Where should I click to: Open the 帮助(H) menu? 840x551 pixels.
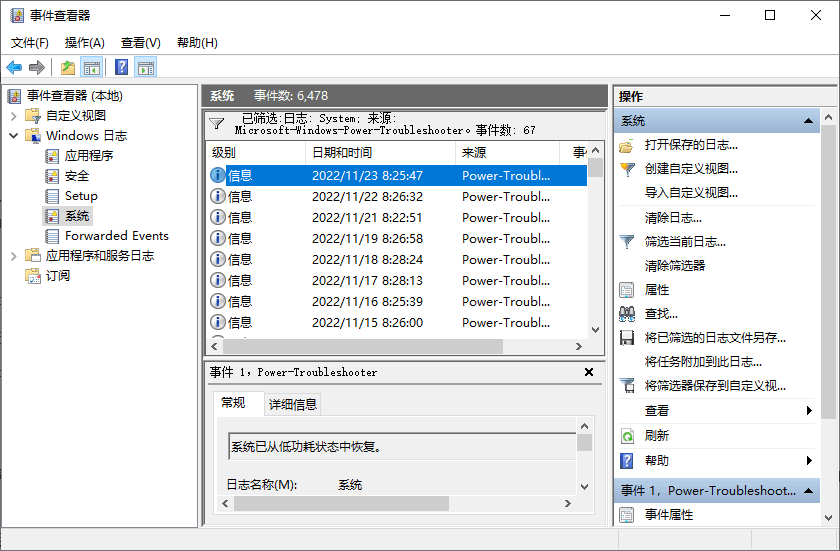coord(197,43)
